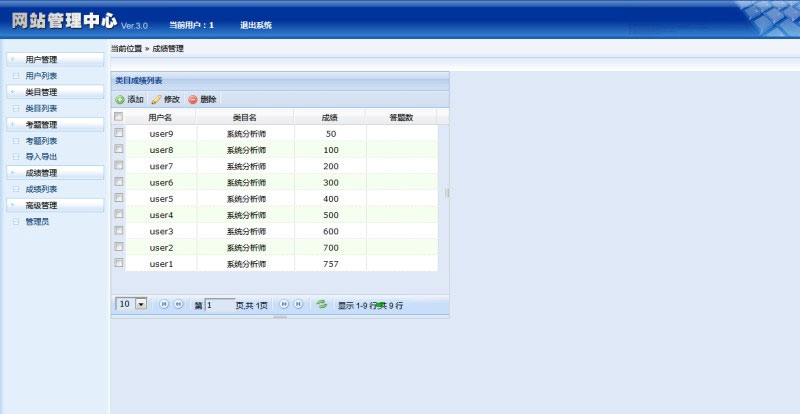Open 导入导出 in the sidebar
Image resolution: width=800 pixels, height=414 pixels.
pos(41,156)
